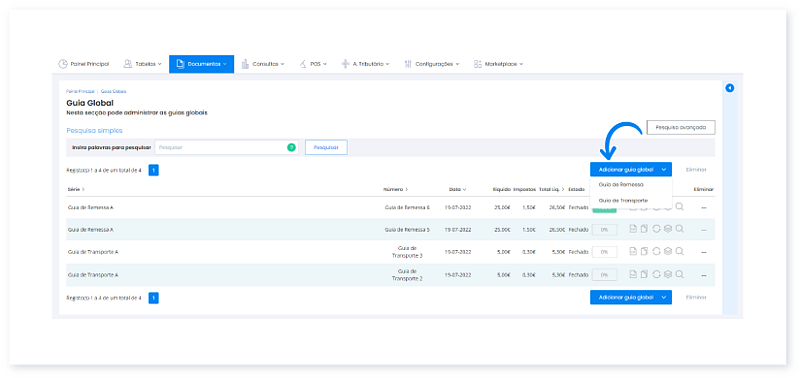Click the Pesquisar button

(326, 147)
